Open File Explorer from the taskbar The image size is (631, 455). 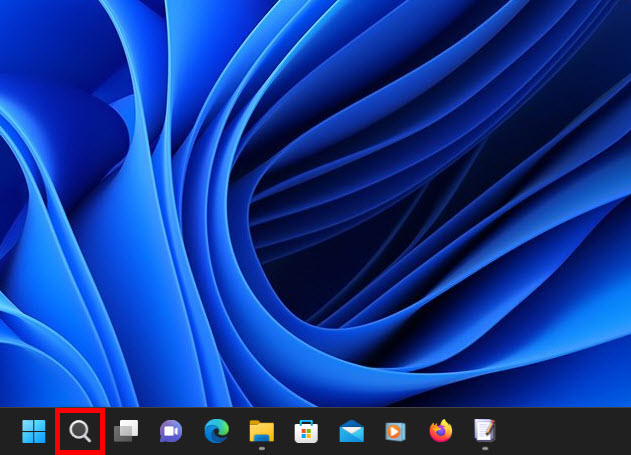pos(261,431)
